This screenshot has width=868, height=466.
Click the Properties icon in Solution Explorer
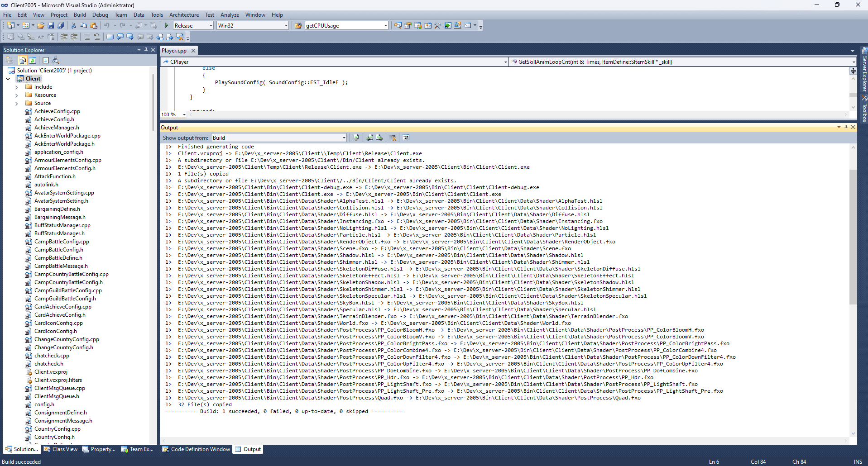(10, 60)
